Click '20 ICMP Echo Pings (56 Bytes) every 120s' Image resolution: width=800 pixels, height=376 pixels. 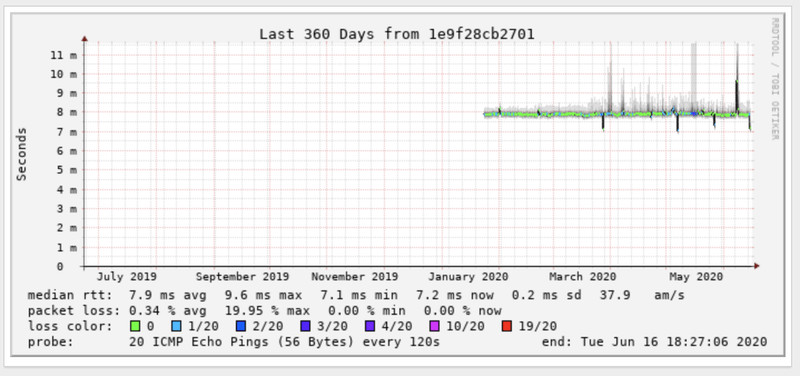[x=284, y=342]
